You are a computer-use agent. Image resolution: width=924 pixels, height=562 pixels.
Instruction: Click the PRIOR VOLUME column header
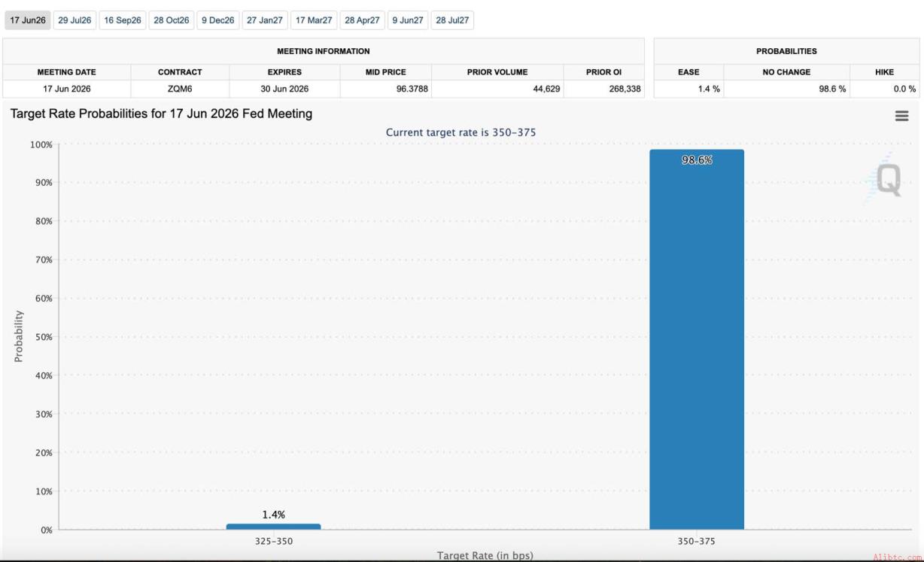(497, 72)
